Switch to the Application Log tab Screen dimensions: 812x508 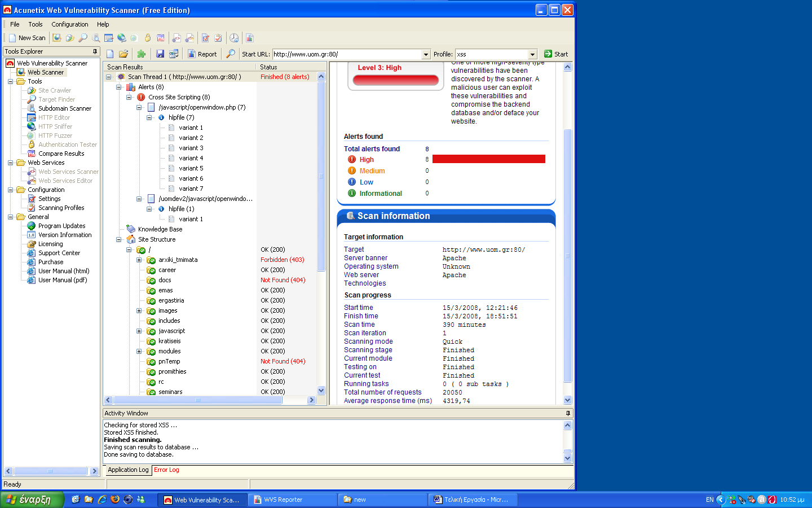coord(128,470)
